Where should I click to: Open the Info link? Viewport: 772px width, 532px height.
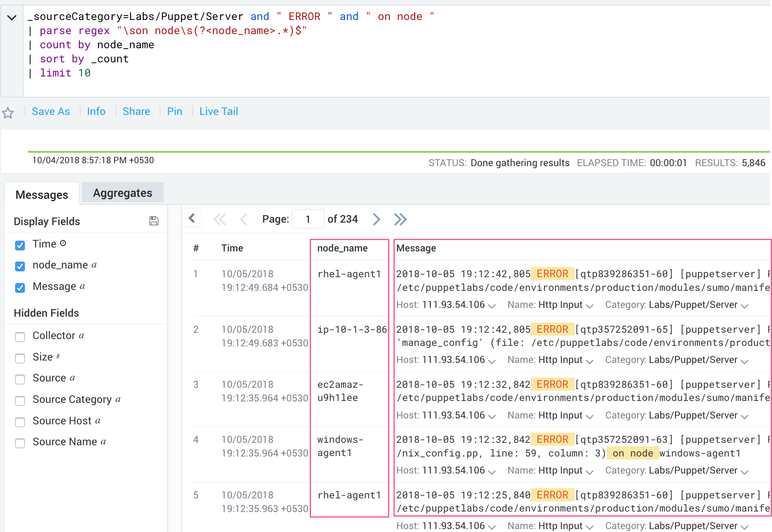click(96, 112)
